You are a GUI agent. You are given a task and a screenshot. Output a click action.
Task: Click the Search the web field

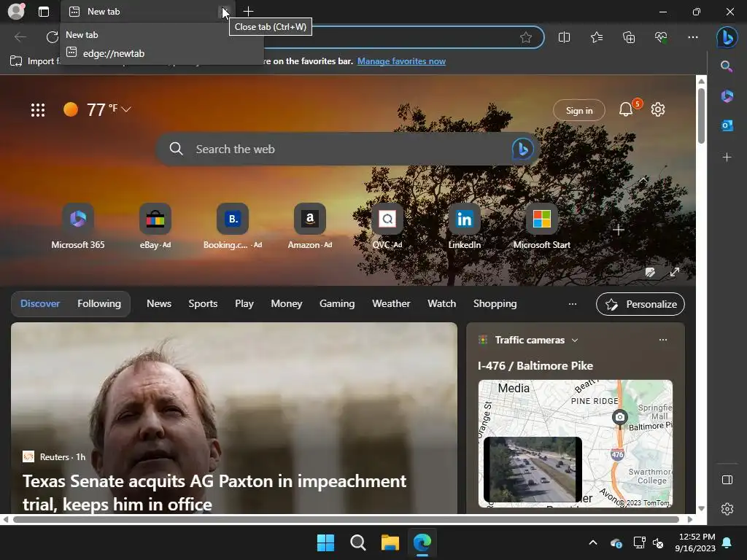(x=348, y=149)
